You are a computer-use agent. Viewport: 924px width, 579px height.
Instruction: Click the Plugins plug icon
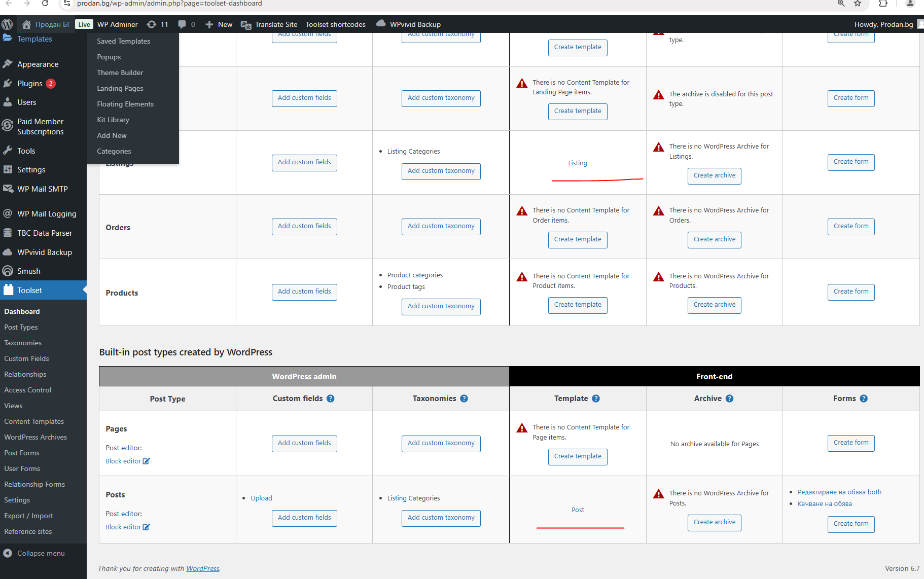tap(8, 83)
